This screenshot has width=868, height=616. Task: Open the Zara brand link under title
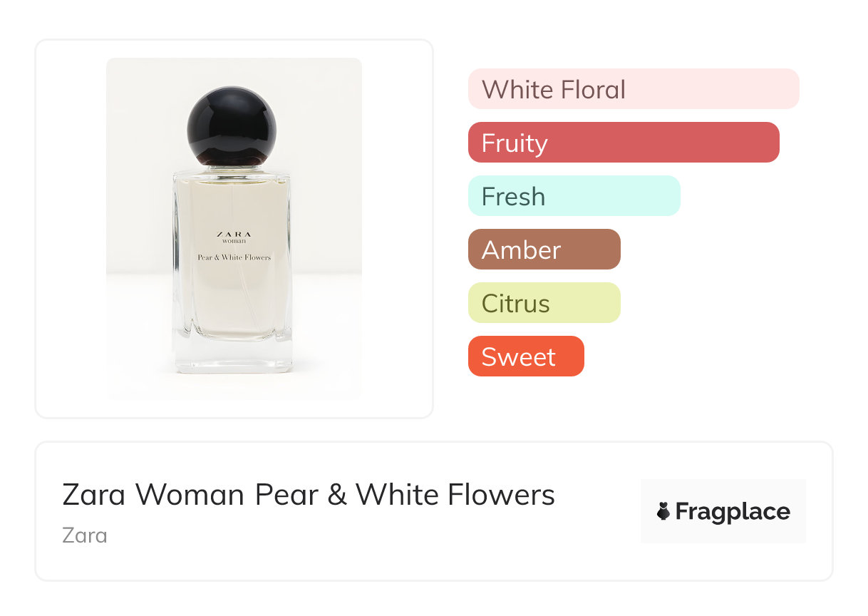click(85, 535)
